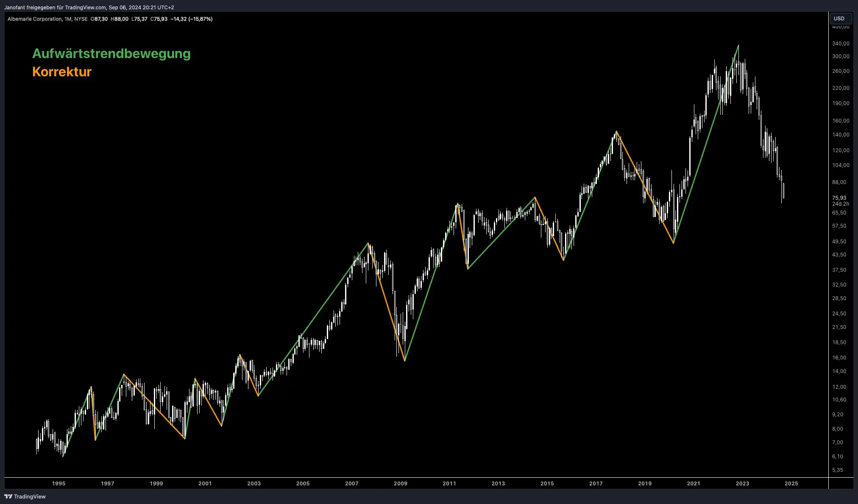This screenshot has width=858, height=504.
Task: Click the 2001 time axis label
Action: coord(205,484)
